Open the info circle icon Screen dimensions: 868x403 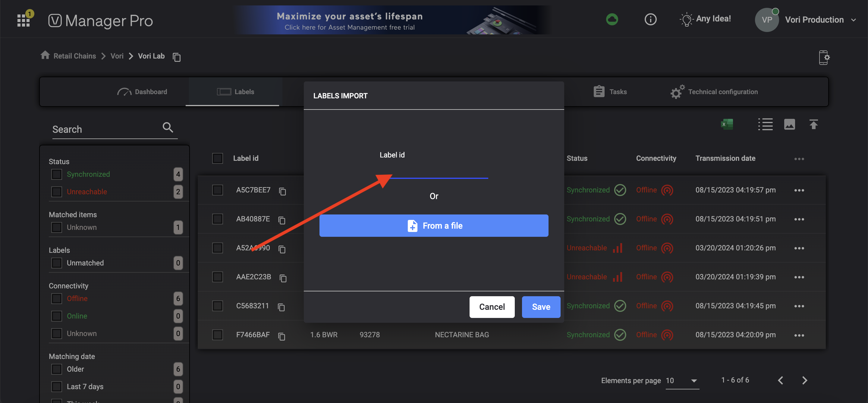point(650,20)
